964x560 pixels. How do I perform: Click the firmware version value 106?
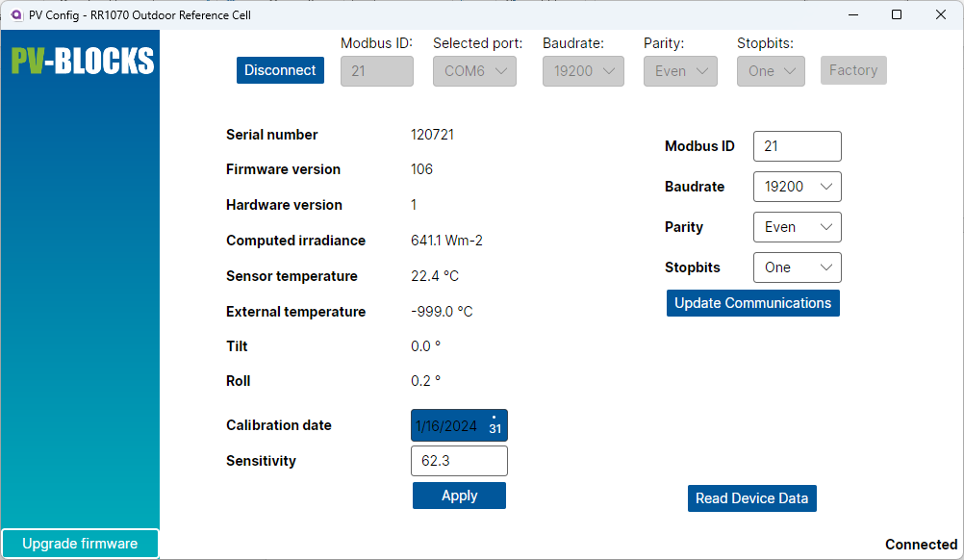coord(421,169)
